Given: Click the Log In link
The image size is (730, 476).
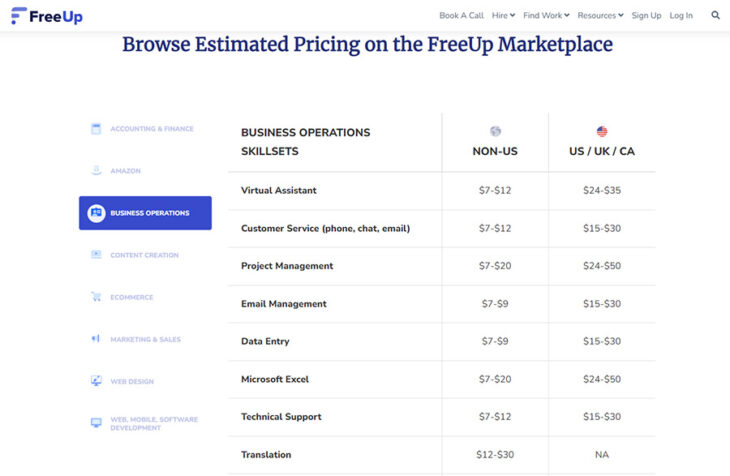Looking at the screenshot, I should point(681,16).
